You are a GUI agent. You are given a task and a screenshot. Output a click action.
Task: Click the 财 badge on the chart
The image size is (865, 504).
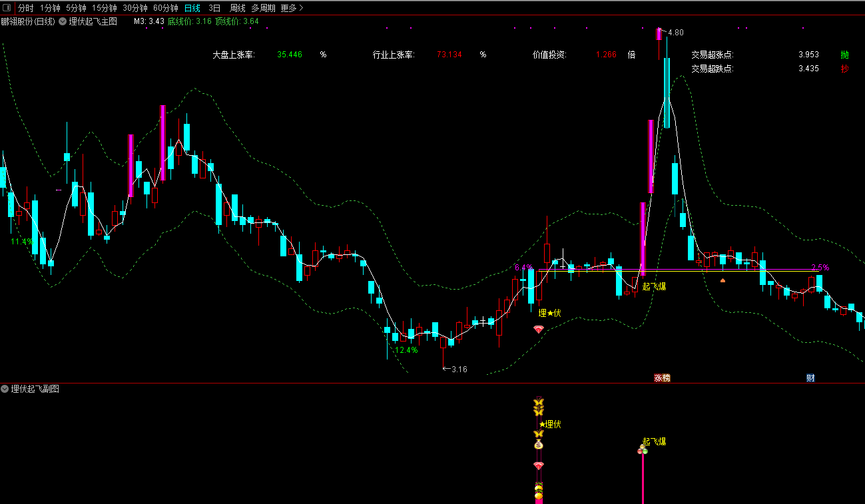pyautogui.click(x=810, y=378)
